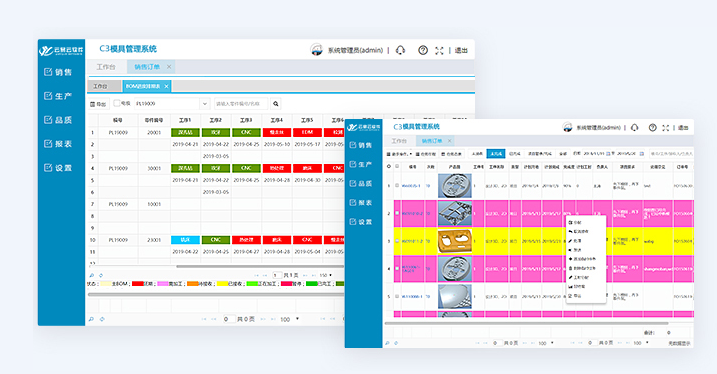The width and height of the screenshot is (717, 374).
Task: Expand the PL19009 combo box dropdown arrow
Action: click(204, 104)
